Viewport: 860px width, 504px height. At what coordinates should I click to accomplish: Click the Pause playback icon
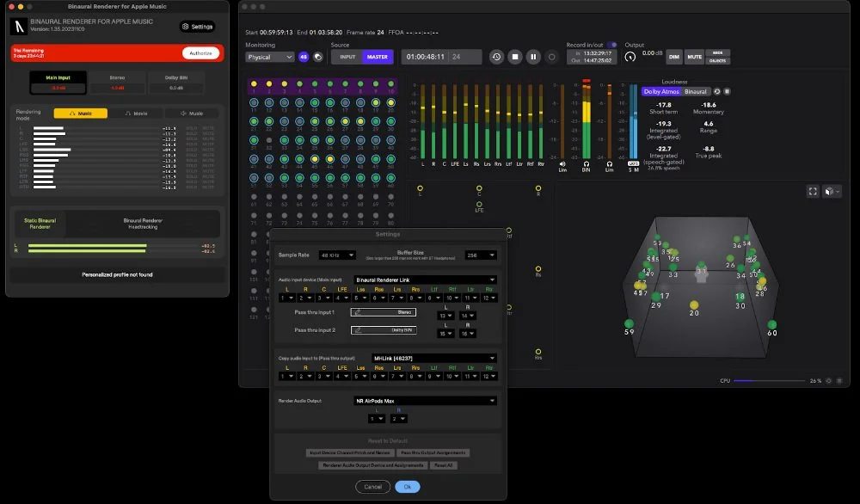click(x=533, y=56)
